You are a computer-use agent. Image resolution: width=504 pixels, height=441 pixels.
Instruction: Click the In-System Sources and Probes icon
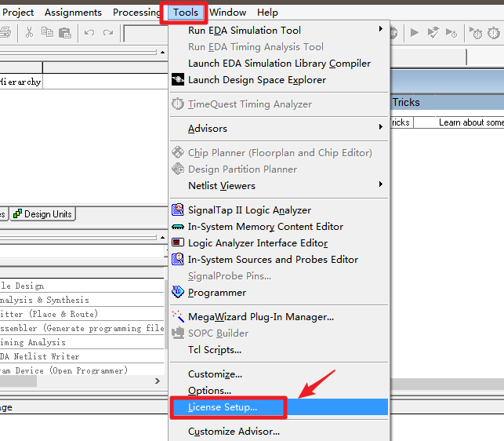point(178,259)
